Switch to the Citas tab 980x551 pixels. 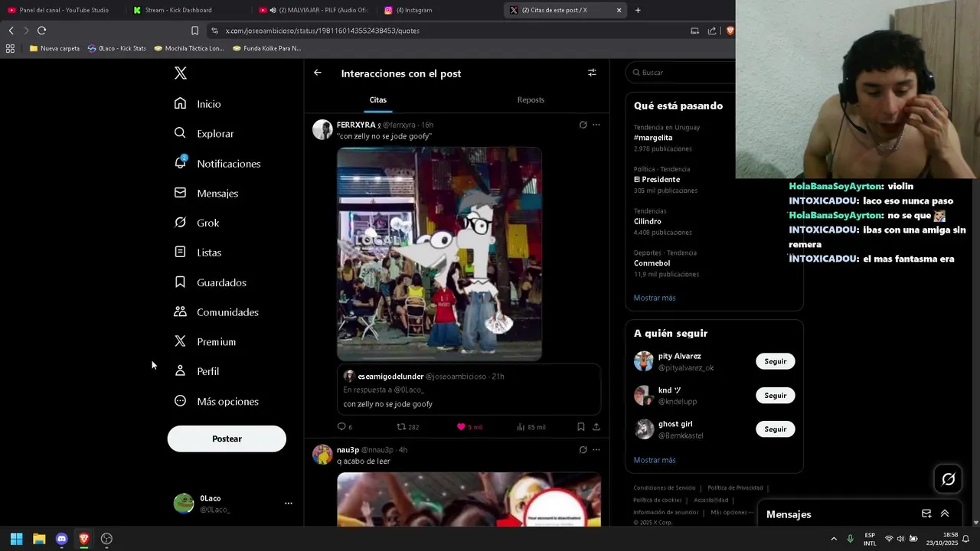pos(378,100)
